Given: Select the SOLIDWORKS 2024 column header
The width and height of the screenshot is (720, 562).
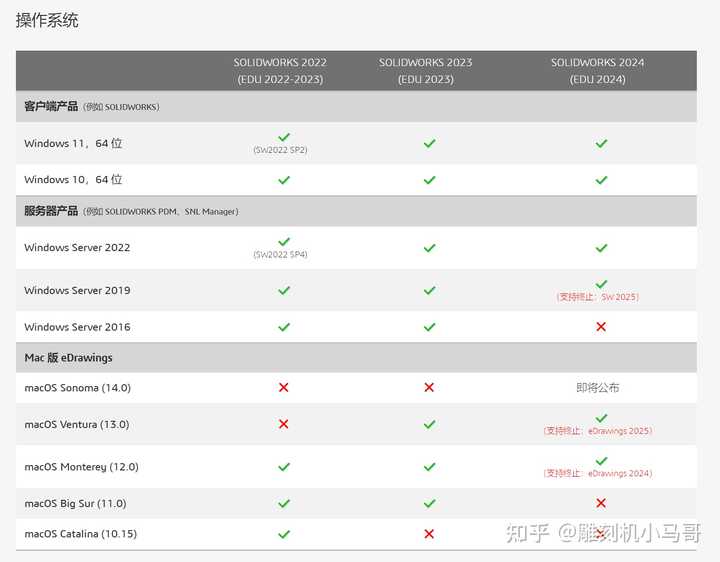Looking at the screenshot, I should [x=597, y=71].
